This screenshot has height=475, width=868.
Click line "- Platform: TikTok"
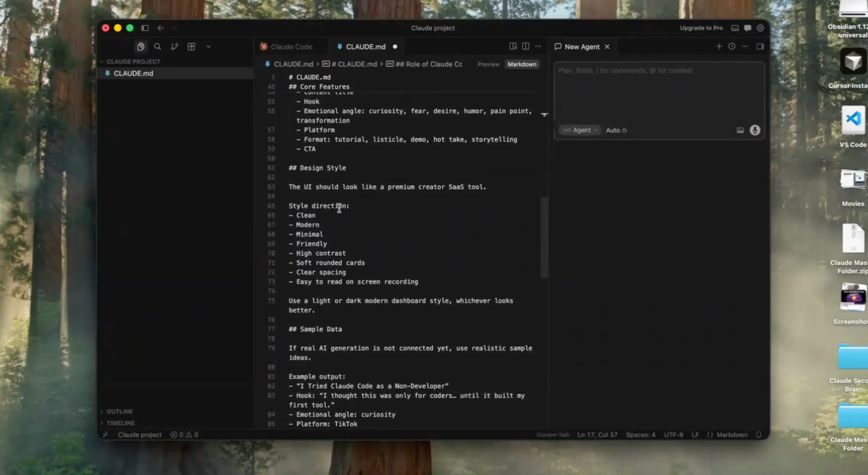[x=323, y=424]
